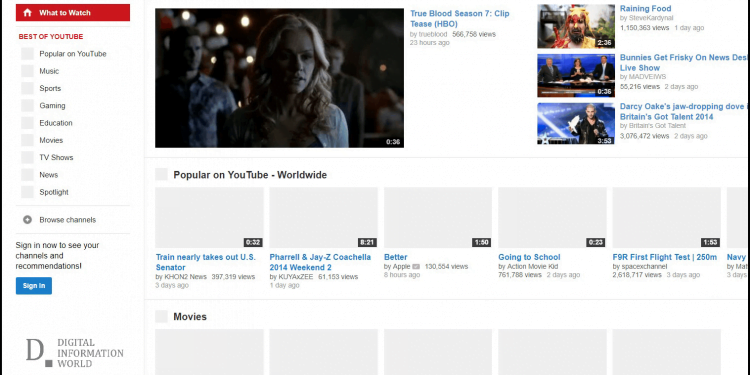
Task: Open the 0:32 Train nearly takes out thumbnail
Action: coord(209,218)
